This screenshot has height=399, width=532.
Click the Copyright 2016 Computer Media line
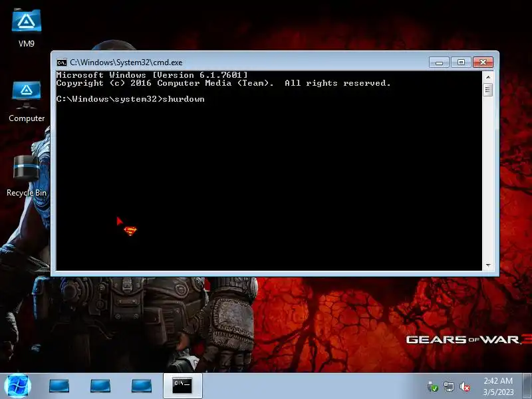pos(223,83)
